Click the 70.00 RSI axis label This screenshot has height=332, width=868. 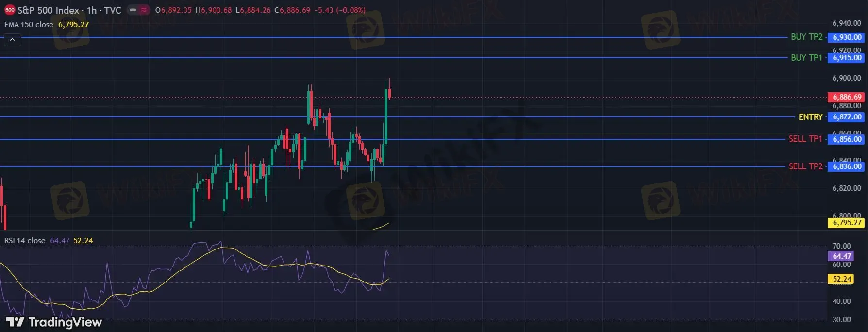pyautogui.click(x=842, y=246)
